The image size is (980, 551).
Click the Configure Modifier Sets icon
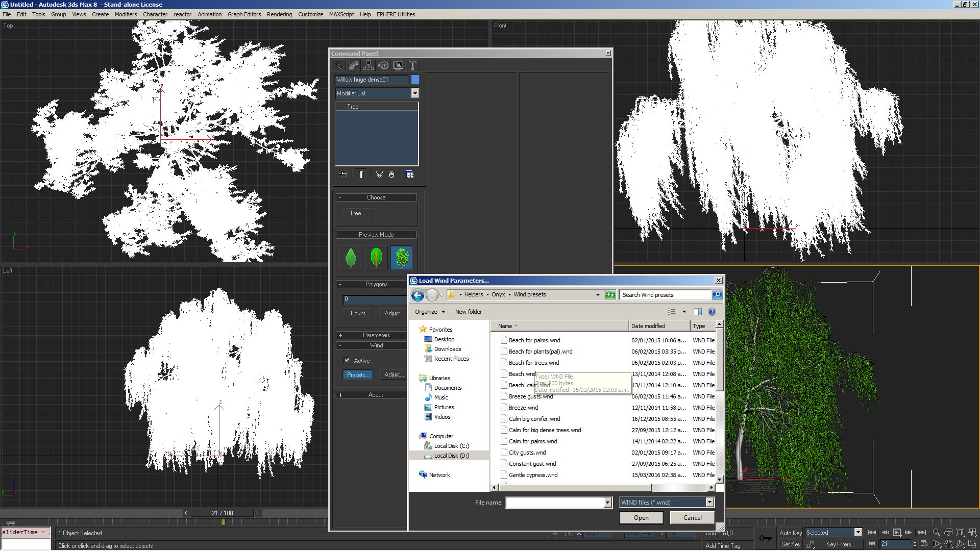[x=409, y=174]
